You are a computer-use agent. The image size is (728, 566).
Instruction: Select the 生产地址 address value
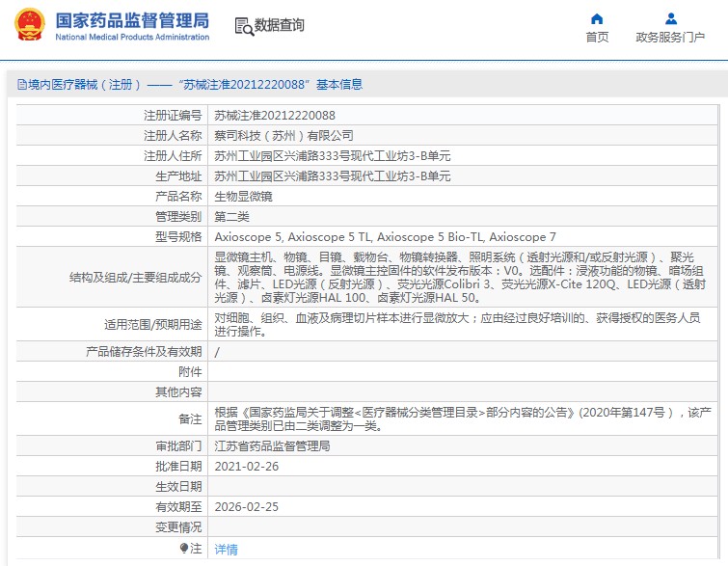(x=333, y=176)
